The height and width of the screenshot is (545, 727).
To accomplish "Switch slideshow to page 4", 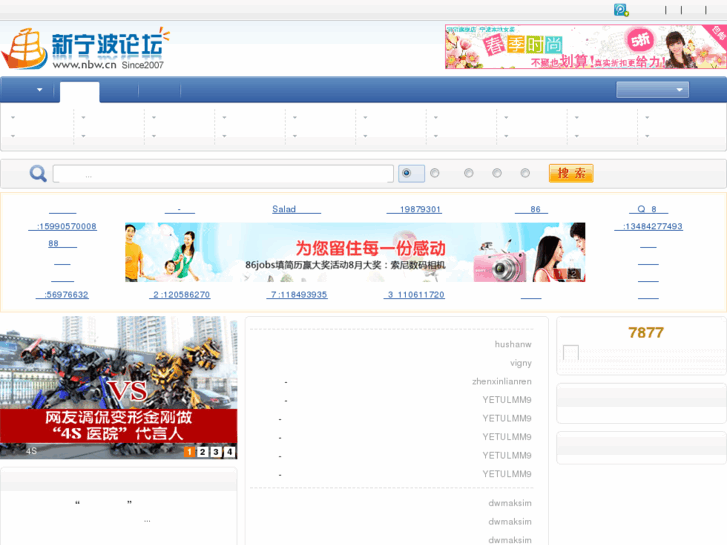I will (230, 452).
